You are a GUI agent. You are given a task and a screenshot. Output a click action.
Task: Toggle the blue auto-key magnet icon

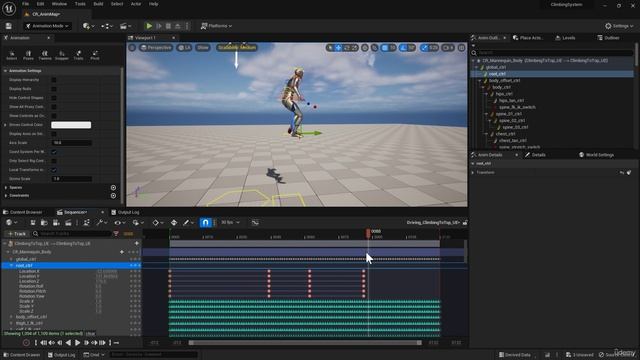(205, 222)
